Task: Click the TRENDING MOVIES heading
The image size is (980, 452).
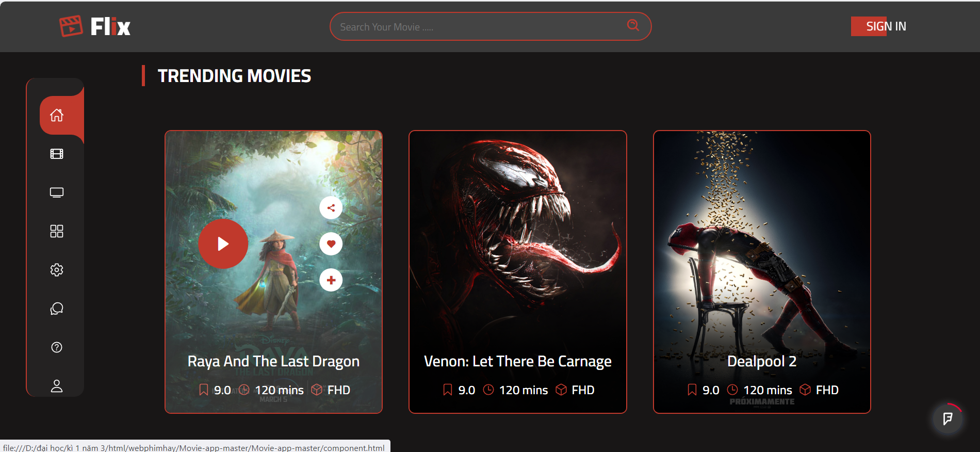Action: point(234,76)
